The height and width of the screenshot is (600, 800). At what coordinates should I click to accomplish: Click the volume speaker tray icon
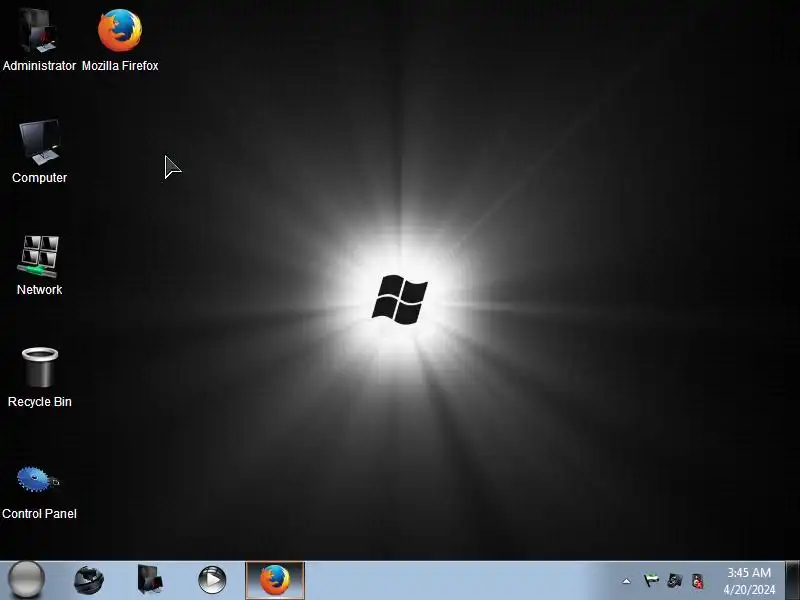pyautogui.click(x=697, y=581)
